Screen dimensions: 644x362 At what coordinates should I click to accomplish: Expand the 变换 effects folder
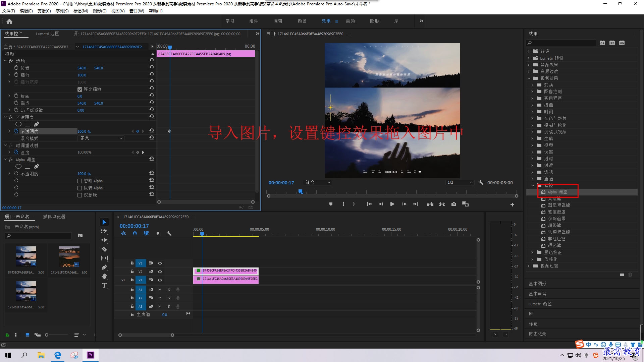tap(532, 85)
